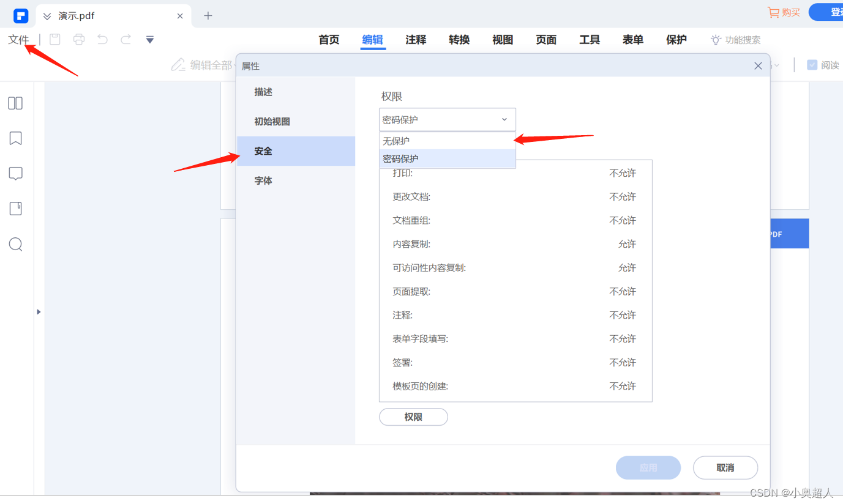Open the 密码保护 security method dropdown
Screen dimensions: 843x504
click(447, 119)
